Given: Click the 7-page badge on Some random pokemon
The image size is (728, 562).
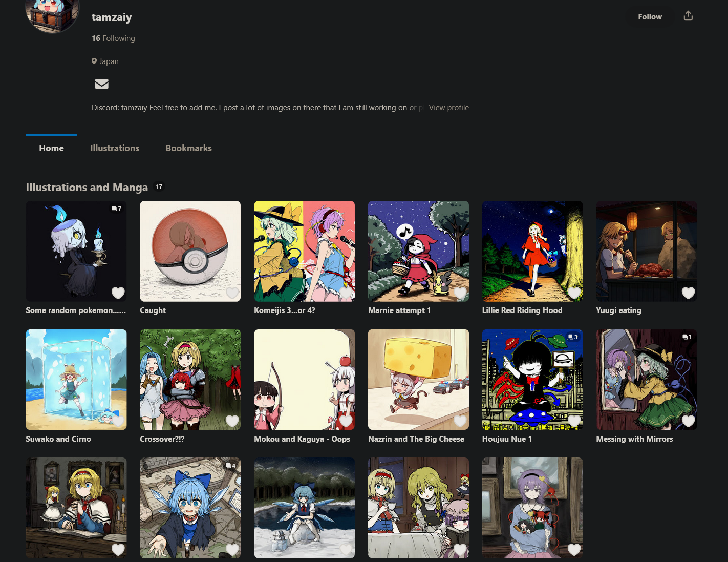Looking at the screenshot, I should tap(117, 209).
